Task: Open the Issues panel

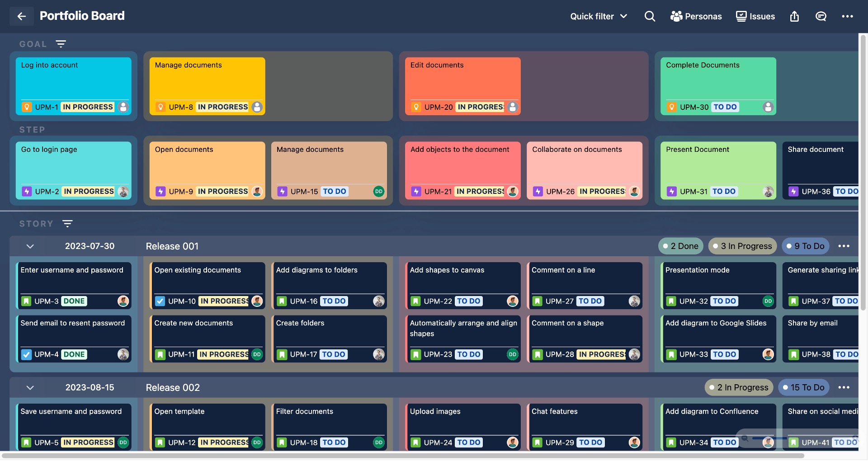Action: [x=755, y=16]
